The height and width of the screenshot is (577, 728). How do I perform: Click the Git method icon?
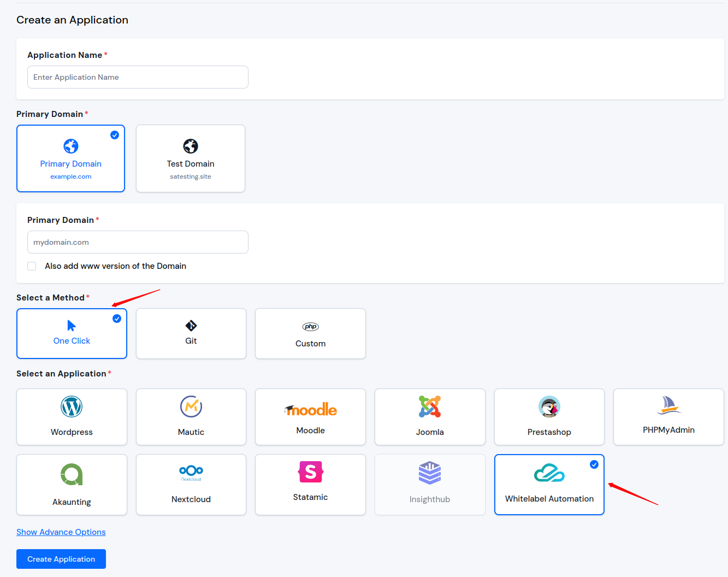[x=191, y=326]
